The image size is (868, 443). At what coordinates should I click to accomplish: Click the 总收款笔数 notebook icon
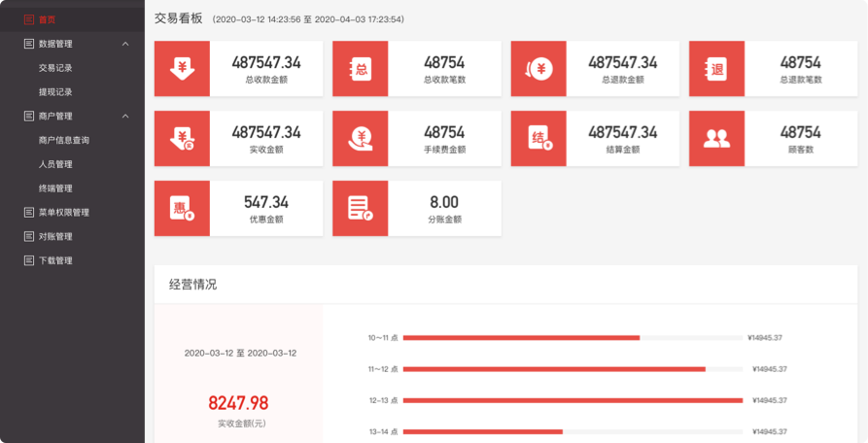[361, 69]
